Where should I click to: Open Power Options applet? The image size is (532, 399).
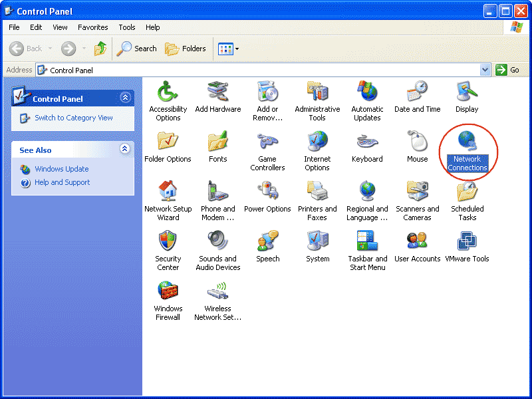267,197
